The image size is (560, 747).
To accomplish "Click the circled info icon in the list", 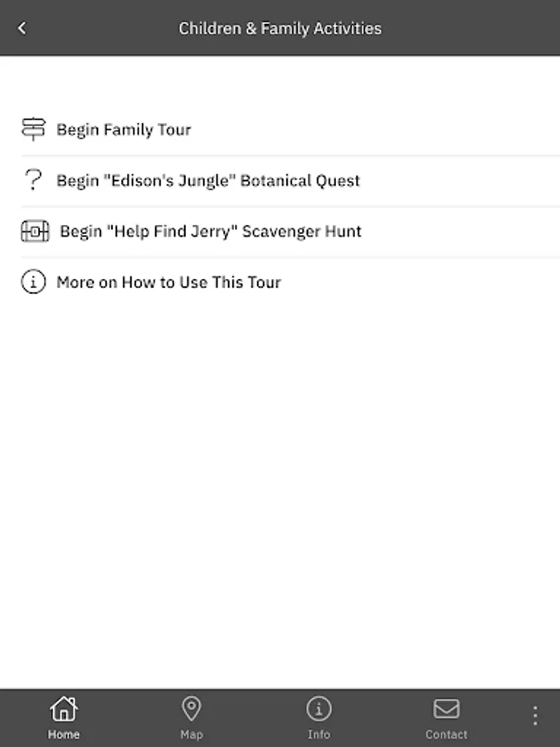I will click(33, 282).
